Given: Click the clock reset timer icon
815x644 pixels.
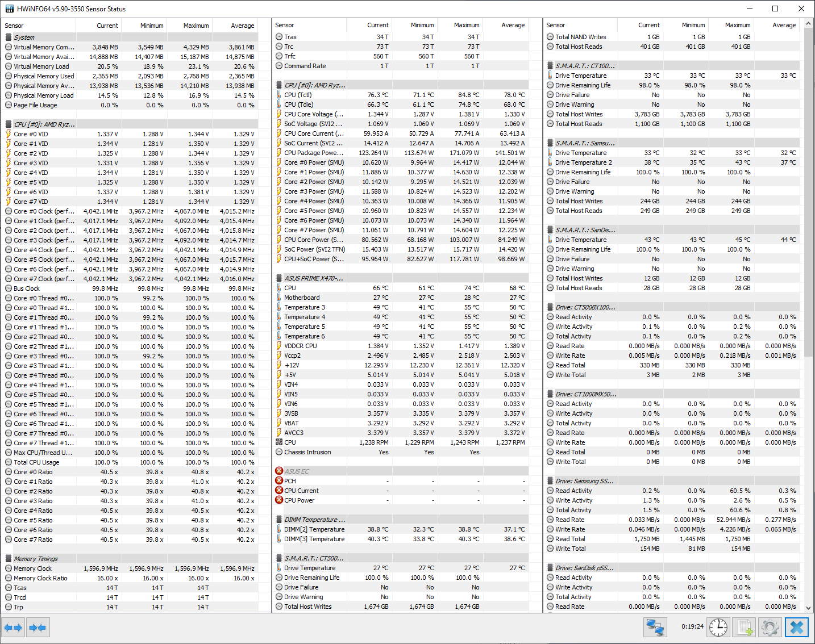Looking at the screenshot, I should pyautogui.click(x=718, y=628).
